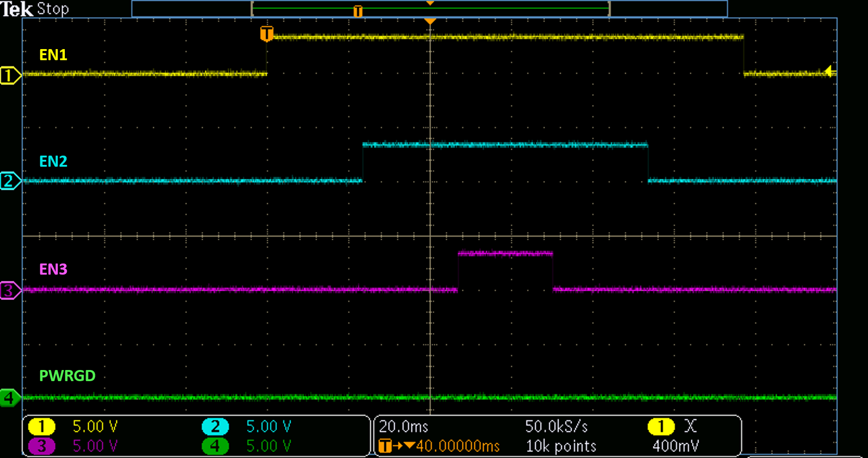The width and height of the screenshot is (868, 458).
Task: Click the orange trigger T indicator
Action: [x=267, y=34]
